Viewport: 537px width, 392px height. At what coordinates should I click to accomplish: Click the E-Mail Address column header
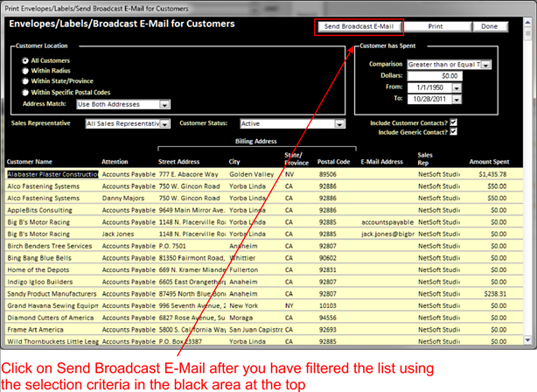pyautogui.click(x=382, y=162)
